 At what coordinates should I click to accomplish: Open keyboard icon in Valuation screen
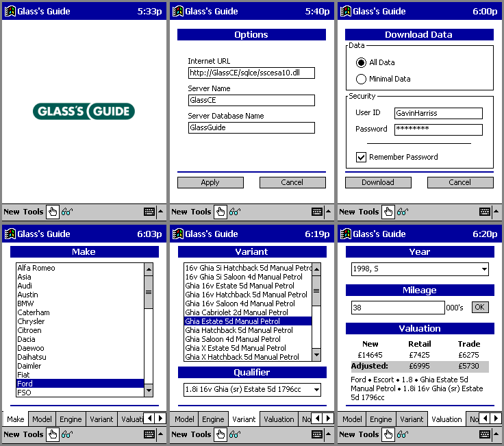tap(485, 434)
